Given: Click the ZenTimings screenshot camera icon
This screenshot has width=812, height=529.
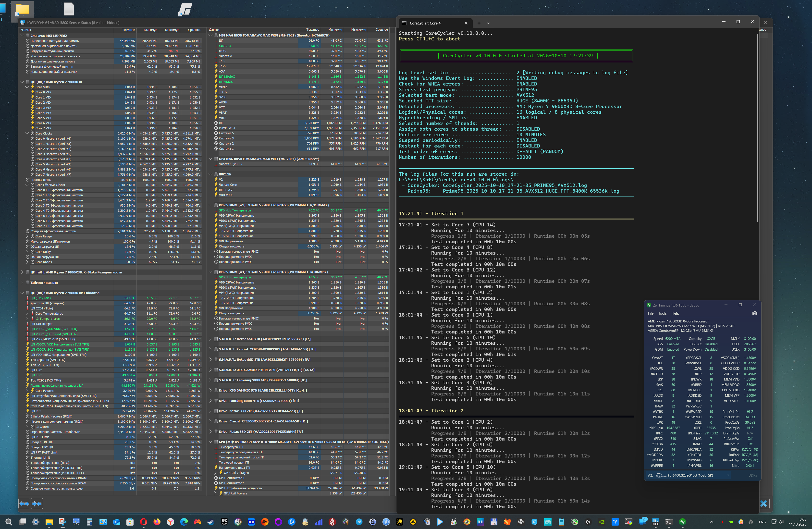Looking at the screenshot, I should coord(755,313).
